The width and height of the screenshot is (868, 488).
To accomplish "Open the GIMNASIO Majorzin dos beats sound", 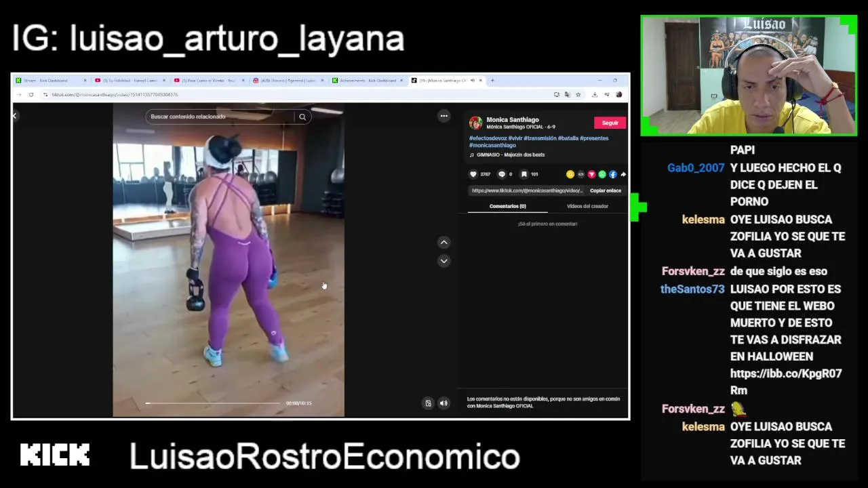I will (x=511, y=155).
